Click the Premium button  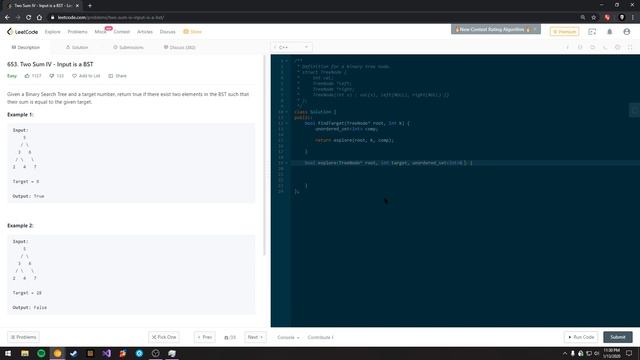[564, 31]
